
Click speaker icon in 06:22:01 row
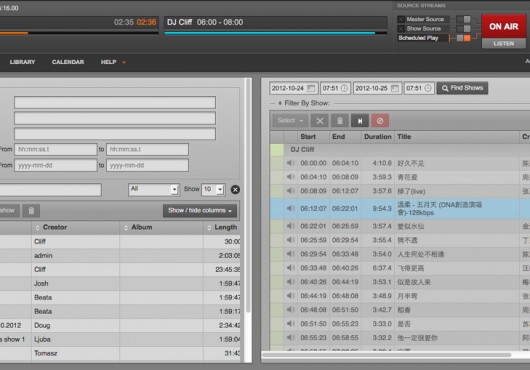point(290,226)
